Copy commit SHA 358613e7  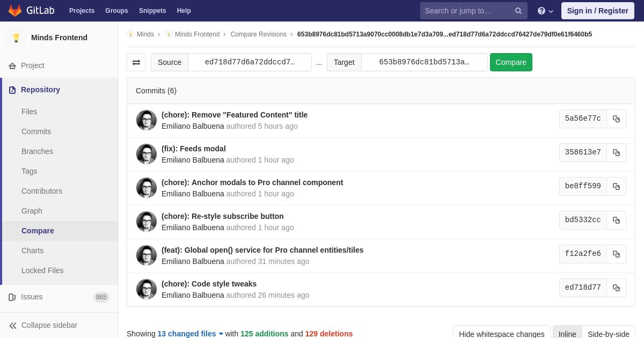tap(616, 153)
